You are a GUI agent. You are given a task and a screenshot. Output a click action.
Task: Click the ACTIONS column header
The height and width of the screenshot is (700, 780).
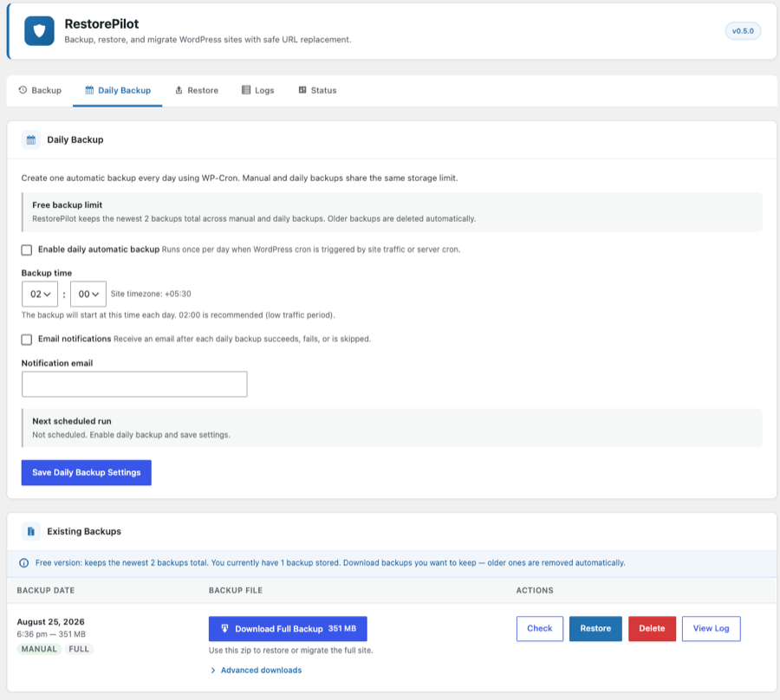tap(535, 590)
